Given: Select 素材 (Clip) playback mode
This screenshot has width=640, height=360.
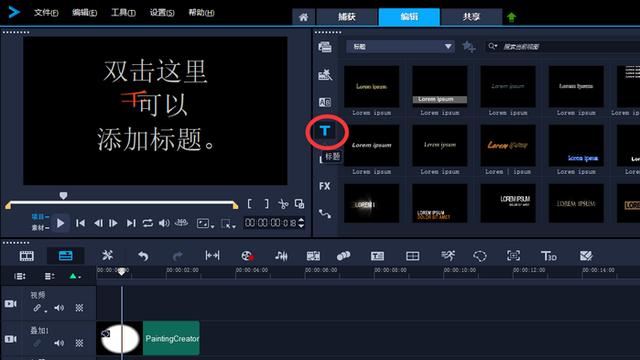Looking at the screenshot, I should point(40,228).
